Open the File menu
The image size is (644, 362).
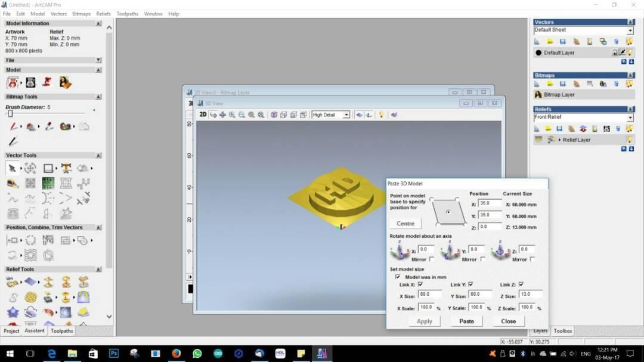pyautogui.click(x=7, y=14)
